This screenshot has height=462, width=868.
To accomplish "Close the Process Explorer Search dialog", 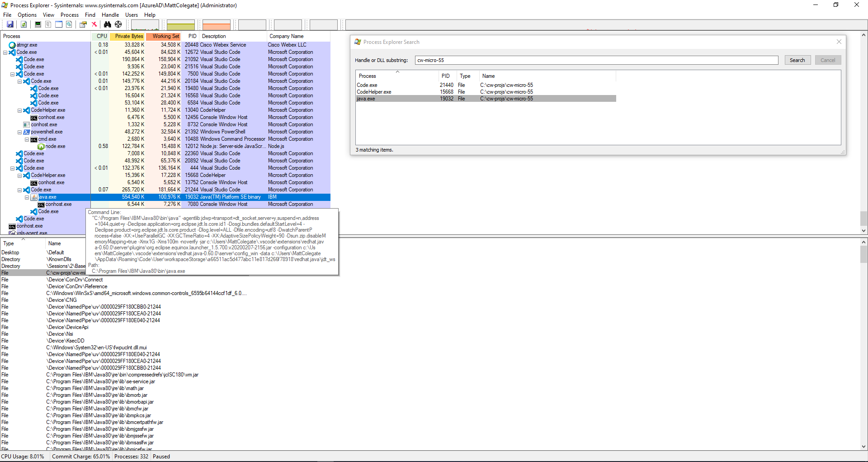I will tap(839, 42).
